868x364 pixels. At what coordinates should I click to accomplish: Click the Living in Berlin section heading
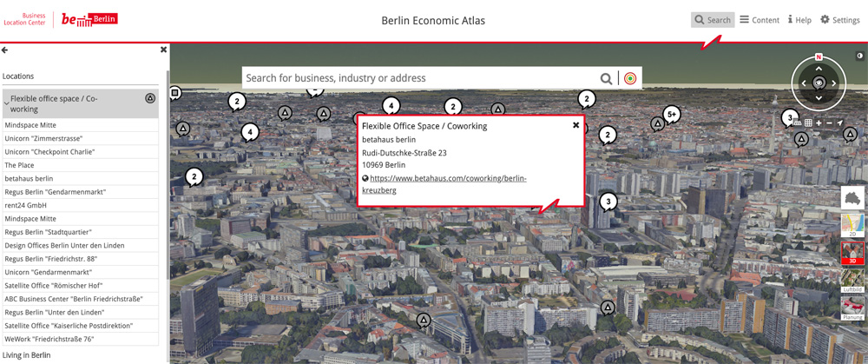pos(27,354)
